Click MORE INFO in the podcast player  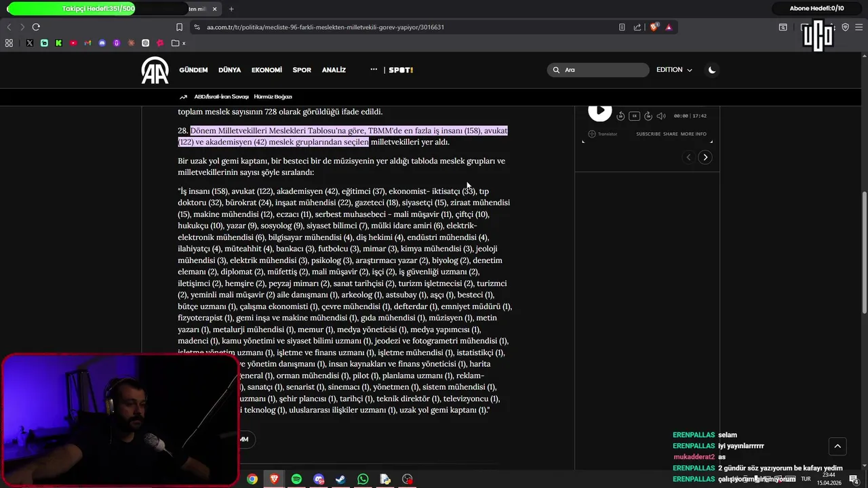pyautogui.click(x=694, y=134)
